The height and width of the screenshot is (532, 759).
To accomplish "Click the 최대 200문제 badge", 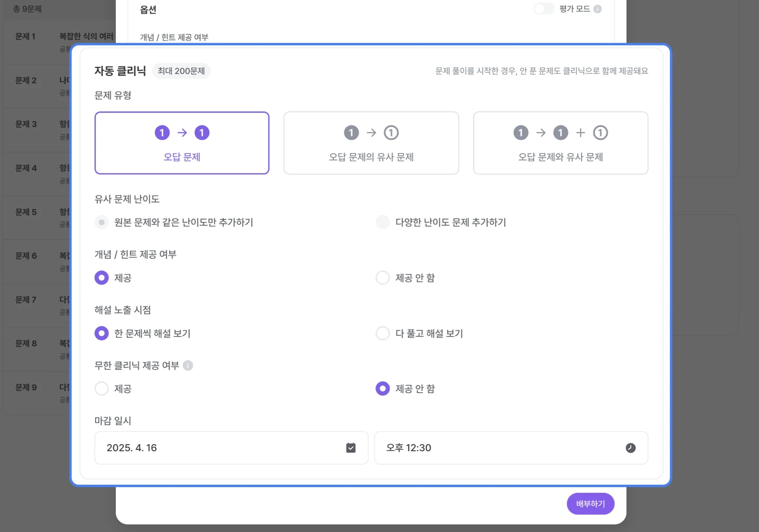I will coord(181,71).
